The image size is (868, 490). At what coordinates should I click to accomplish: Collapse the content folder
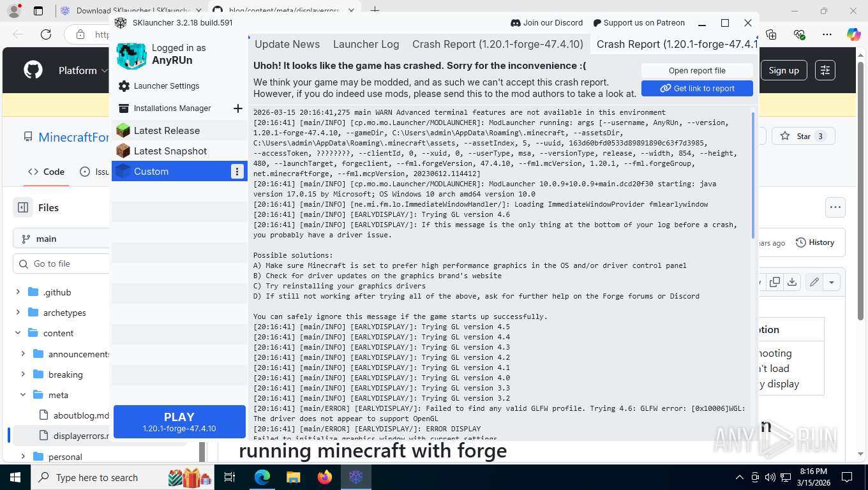[18, 333]
